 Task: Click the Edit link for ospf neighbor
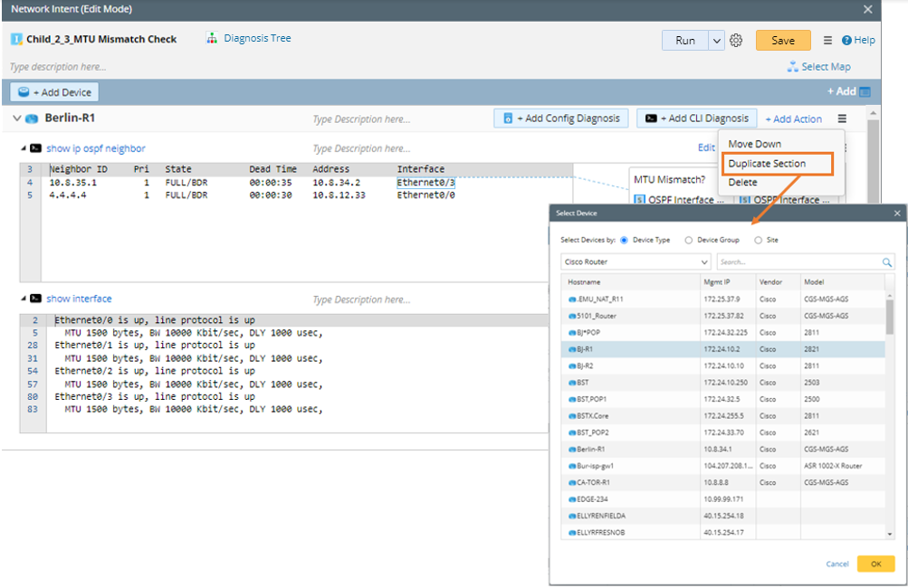(x=706, y=147)
